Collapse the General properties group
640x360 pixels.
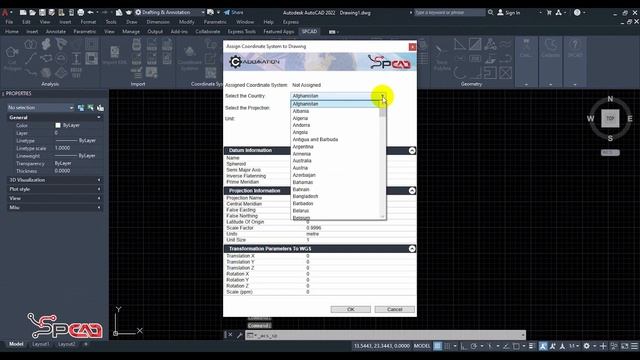[99, 118]
